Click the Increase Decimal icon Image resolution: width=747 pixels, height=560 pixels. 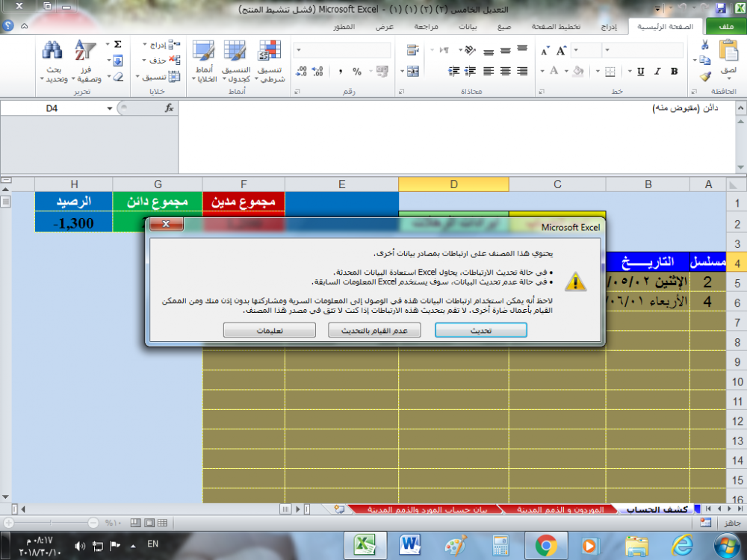coord(317,72)
